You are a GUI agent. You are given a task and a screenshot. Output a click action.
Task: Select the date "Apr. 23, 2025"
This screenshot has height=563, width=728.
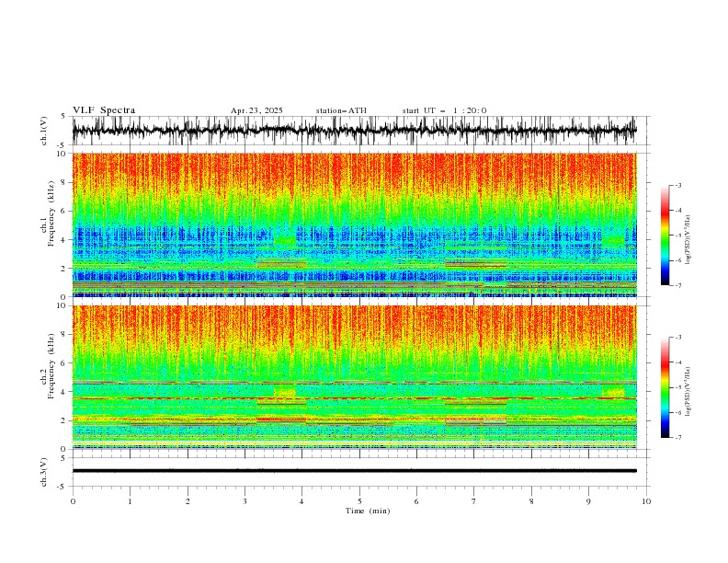pyautogui.click(x=256, y=110)
